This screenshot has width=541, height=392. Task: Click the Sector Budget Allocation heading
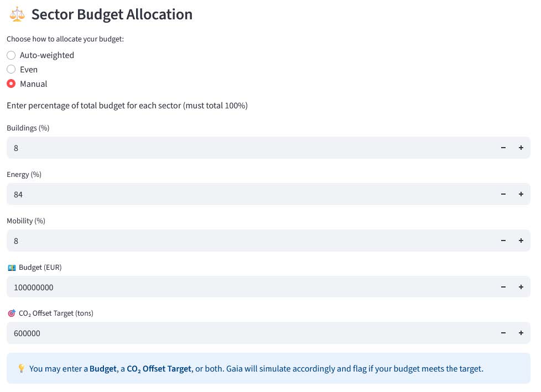112,14
